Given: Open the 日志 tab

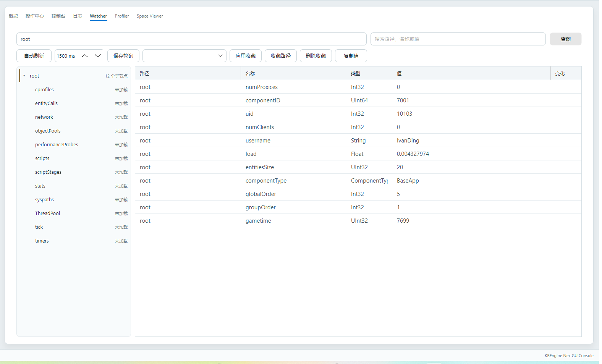Looking at the screenshot, I should 78,16.
